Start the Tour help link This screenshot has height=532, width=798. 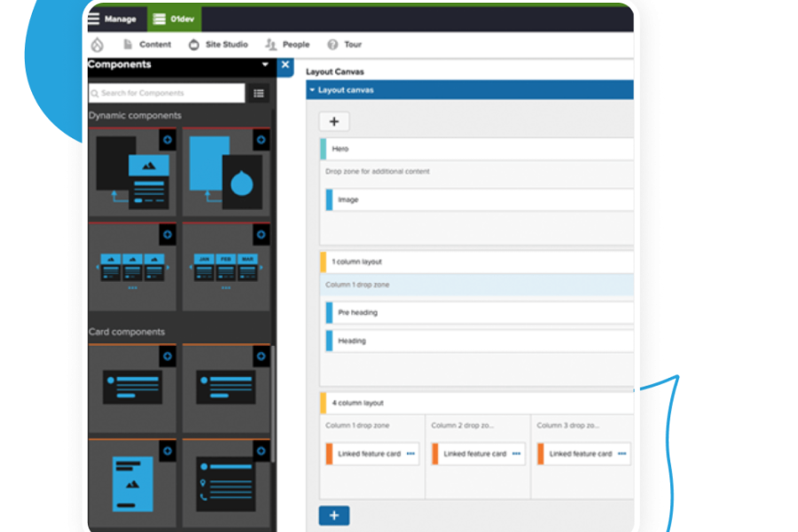(x=344, y=44)
